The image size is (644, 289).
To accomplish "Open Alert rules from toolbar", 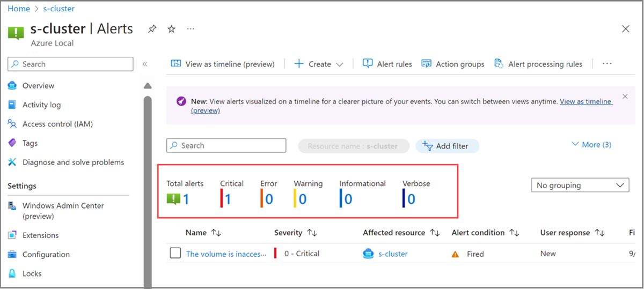I will 387,64.
